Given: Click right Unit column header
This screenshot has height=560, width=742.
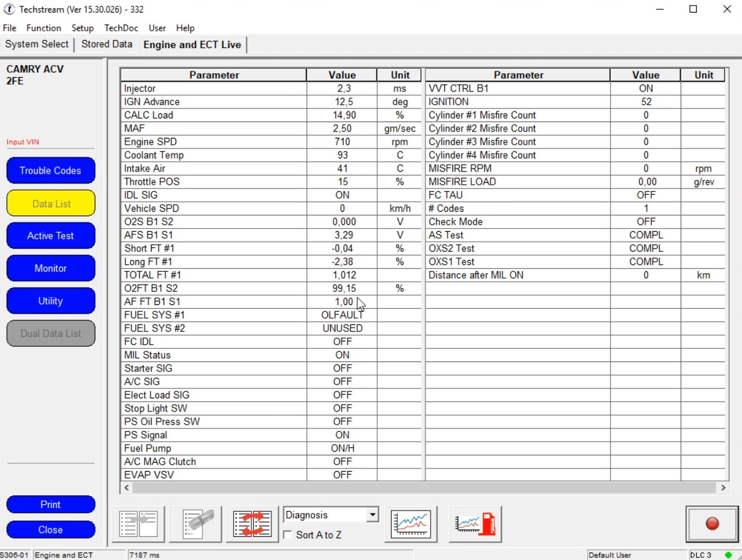Looking at the screenshot, I should point(703,75).
